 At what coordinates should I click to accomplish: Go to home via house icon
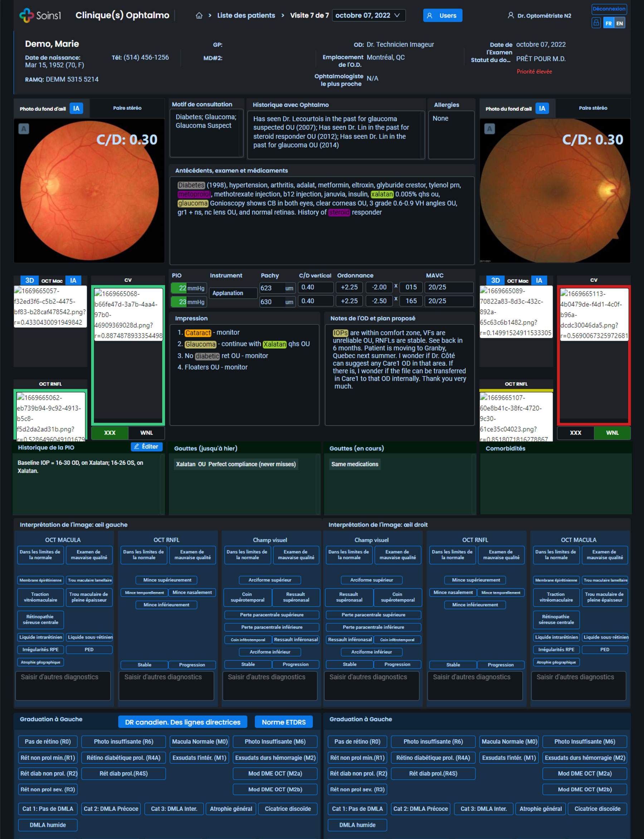click(x=199, y=15)
